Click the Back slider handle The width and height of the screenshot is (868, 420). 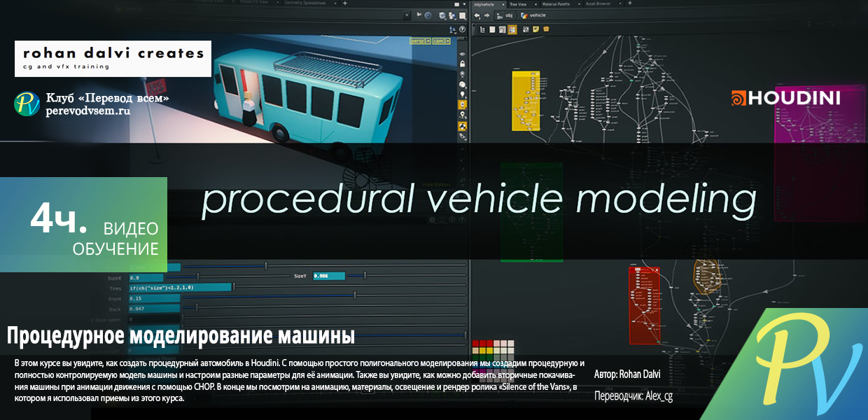pyautogui.click(x=197, y=307)
